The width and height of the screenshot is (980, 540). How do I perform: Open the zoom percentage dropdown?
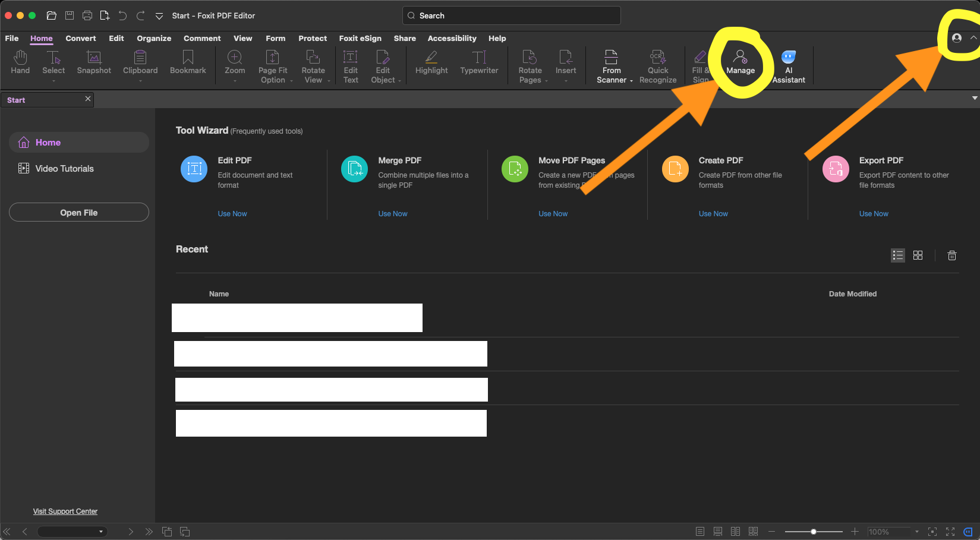tap(916, 532)
